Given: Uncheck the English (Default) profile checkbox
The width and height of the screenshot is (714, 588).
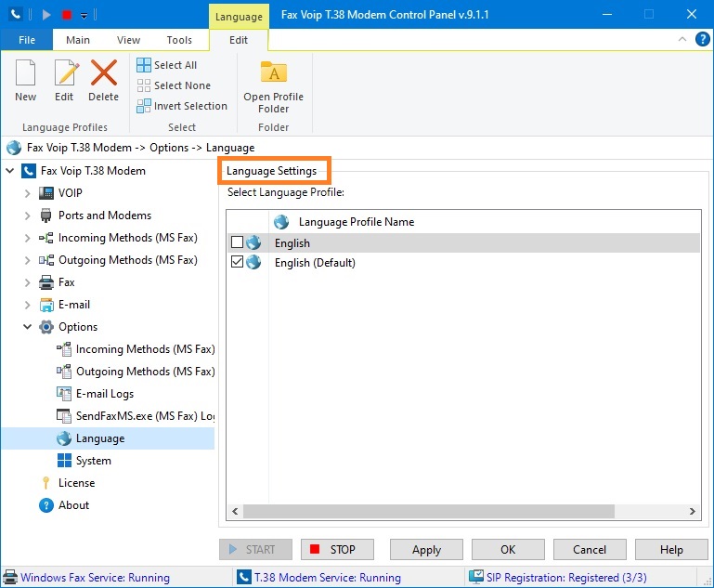Looking at the screenshot, I should click(238, 262).
